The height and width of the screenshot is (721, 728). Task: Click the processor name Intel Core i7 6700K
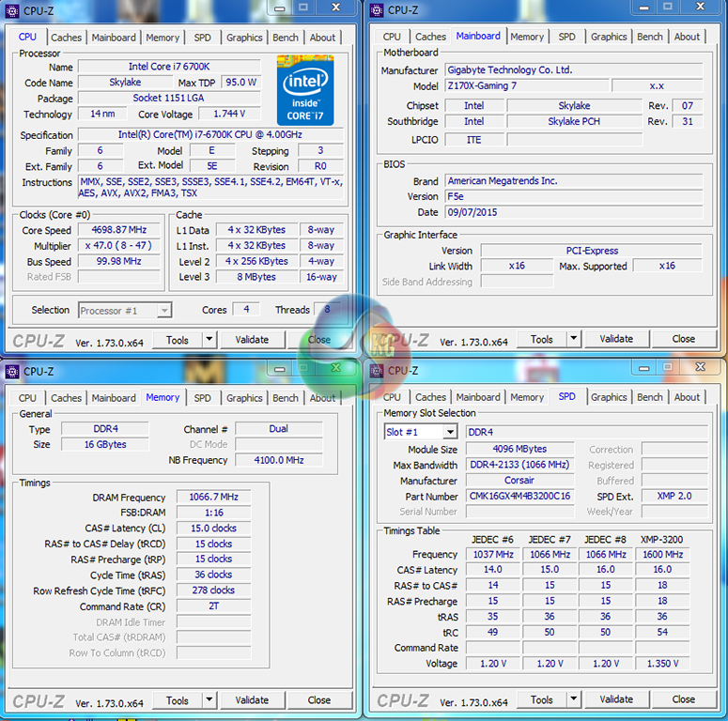(x=169, y=67)
